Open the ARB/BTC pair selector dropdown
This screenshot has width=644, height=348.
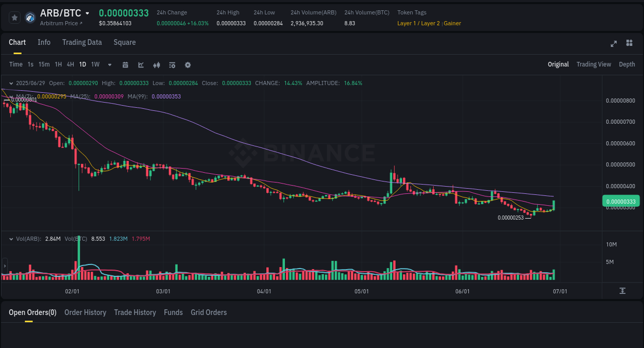tap(87, 13)
